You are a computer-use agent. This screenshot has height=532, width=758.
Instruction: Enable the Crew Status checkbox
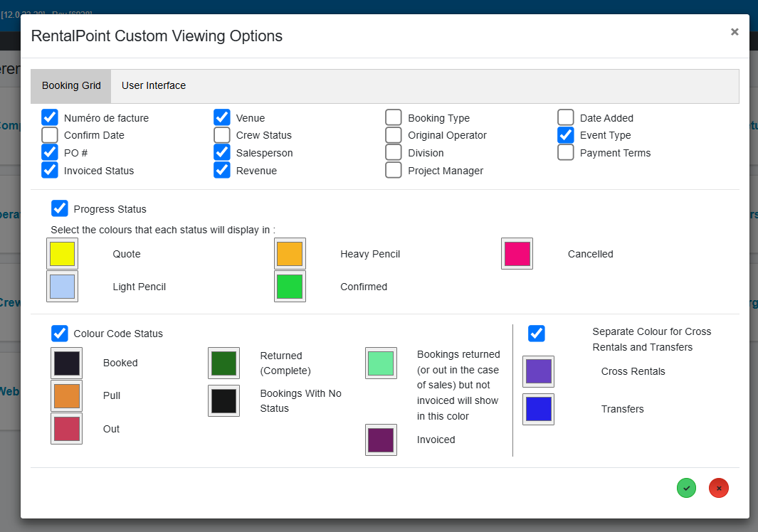[x=222, y=135]
